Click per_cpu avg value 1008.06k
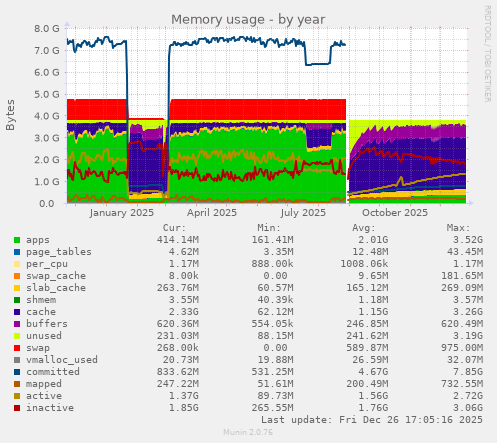Viewport: 497px width, 443px height. click(364, 264)
